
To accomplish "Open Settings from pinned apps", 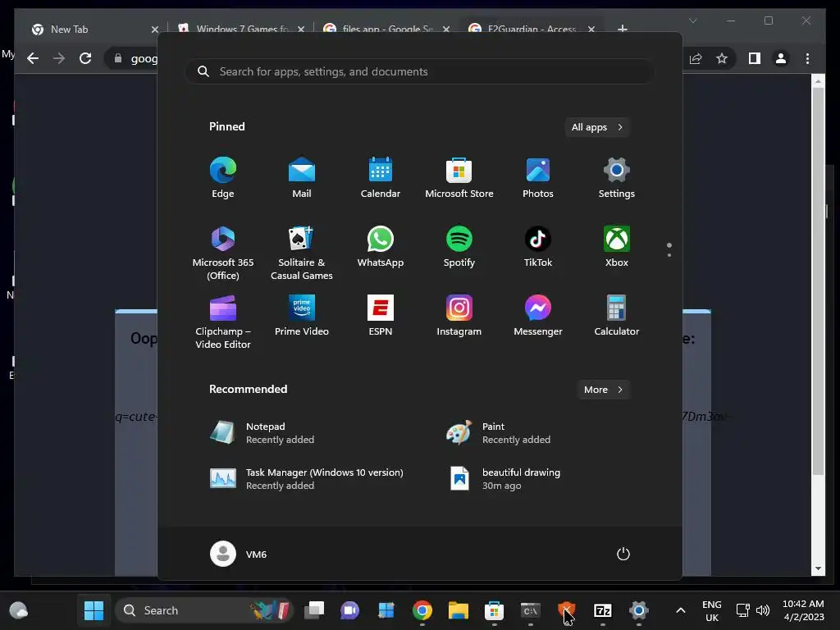I will coord(617,178).
